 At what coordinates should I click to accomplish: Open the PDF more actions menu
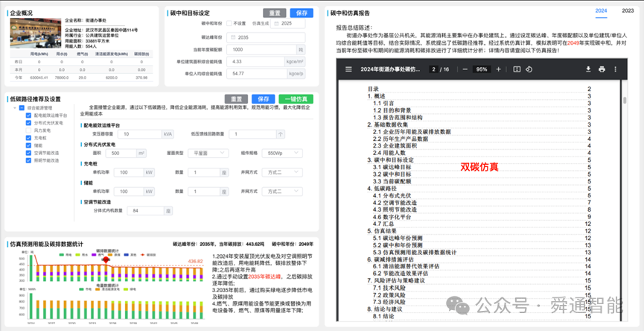point(615,69)
